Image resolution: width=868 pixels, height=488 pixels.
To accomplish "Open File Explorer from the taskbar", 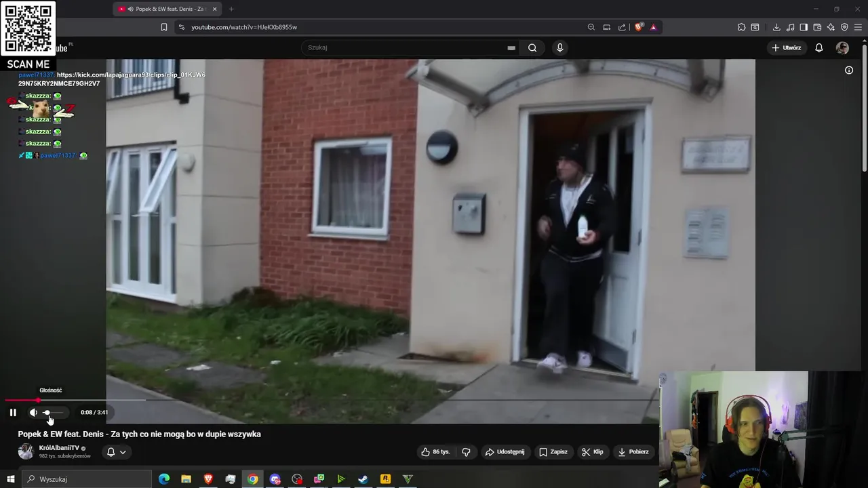I will 186,479.
